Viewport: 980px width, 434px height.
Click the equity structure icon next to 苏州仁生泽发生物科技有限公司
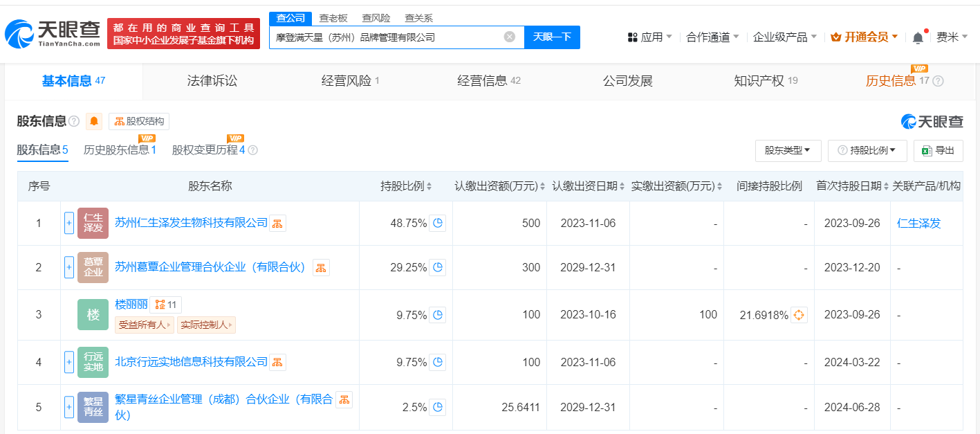pos(277,224)
